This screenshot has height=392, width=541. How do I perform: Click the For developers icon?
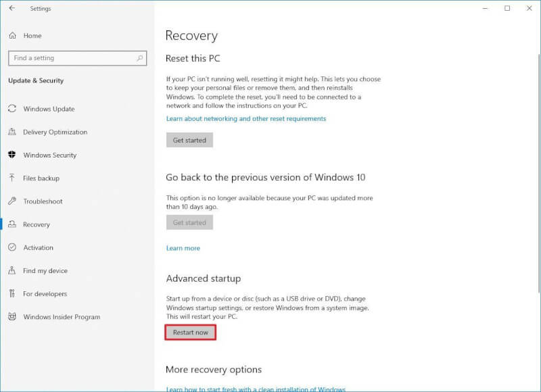coord(12,293)
